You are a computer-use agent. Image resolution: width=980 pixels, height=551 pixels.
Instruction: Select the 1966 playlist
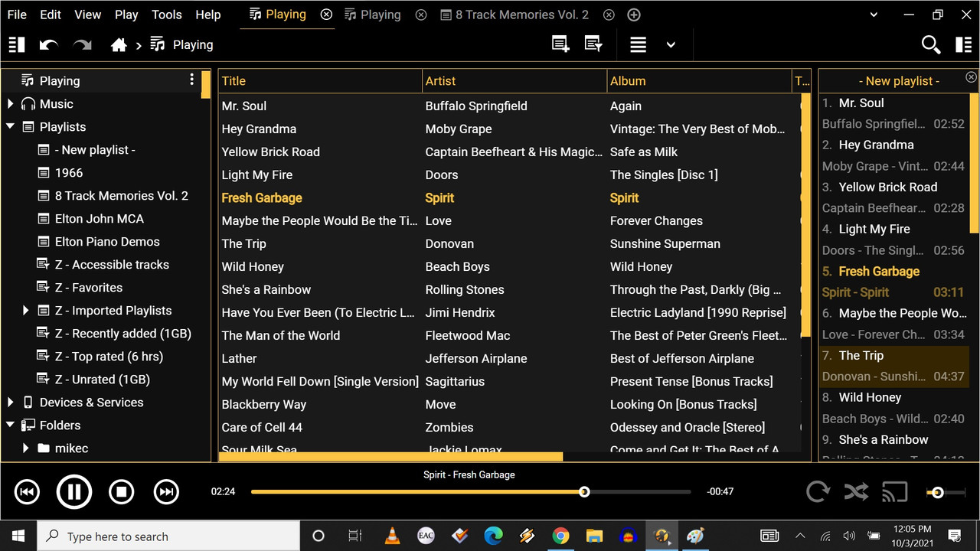point(69,173)
